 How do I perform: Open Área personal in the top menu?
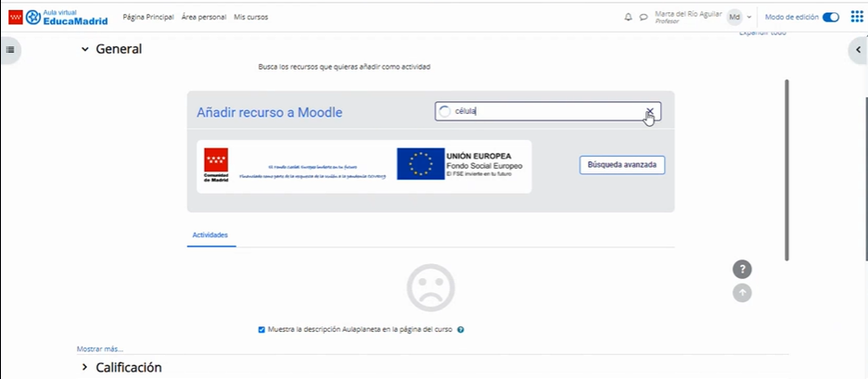tap(204, 17)
